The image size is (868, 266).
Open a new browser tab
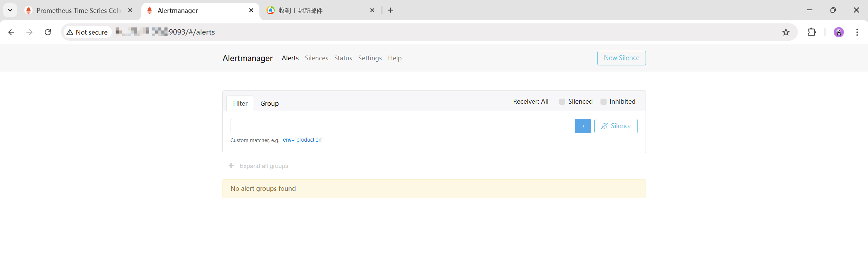(391, 10)
